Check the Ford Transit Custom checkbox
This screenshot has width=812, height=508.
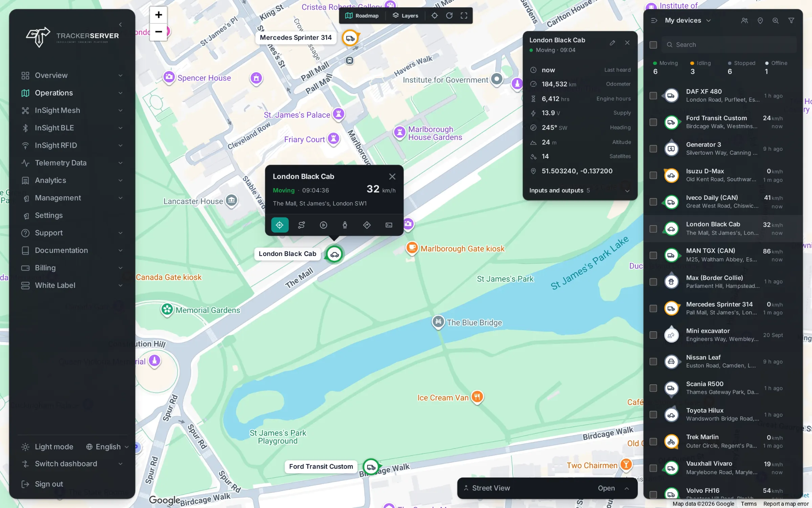[653, 122]
